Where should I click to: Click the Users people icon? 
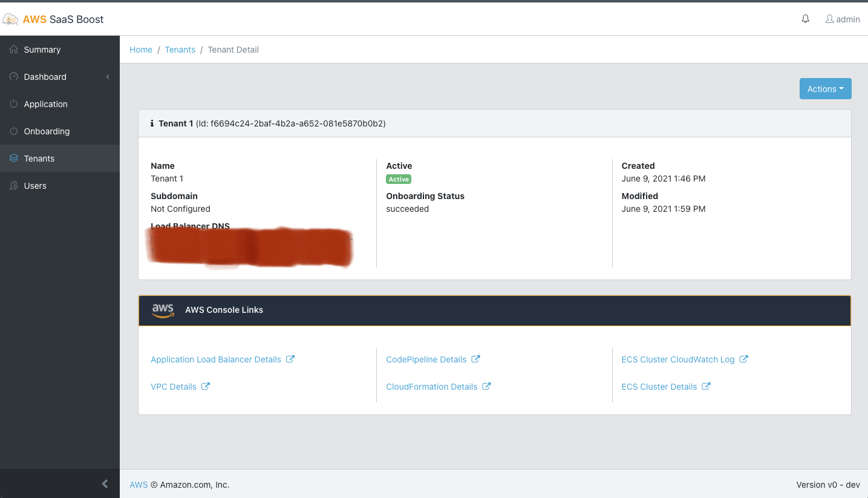click(x=14, y=186)
